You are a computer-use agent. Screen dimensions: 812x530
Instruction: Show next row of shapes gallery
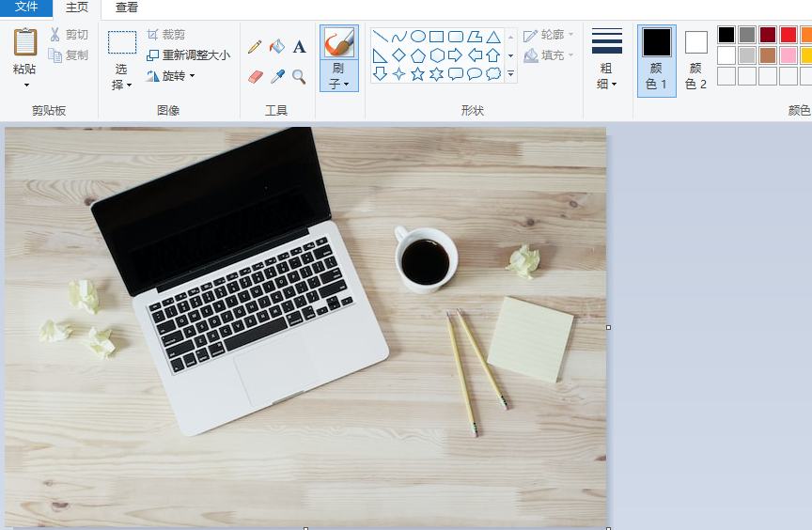click(x=510, y=55)
